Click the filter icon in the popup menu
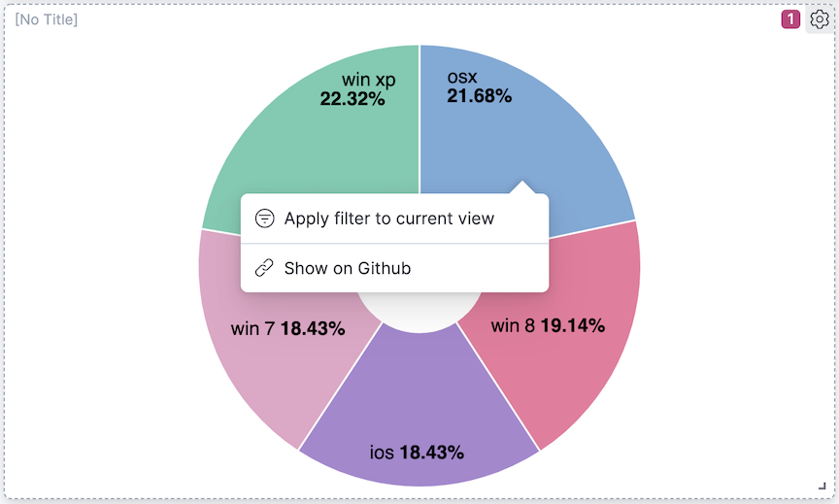This screenshot has height=504, width=839. [x=264, y=218]
